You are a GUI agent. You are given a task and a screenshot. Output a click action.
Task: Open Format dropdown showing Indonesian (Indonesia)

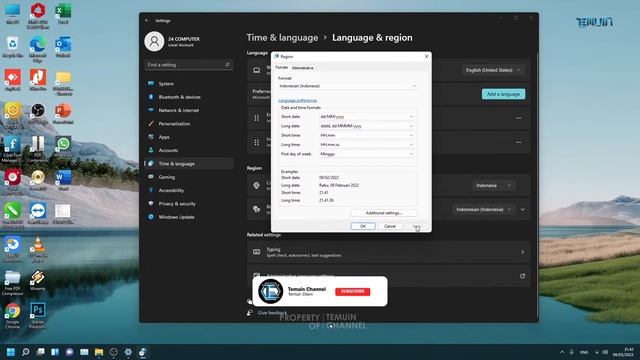[347, 86]
